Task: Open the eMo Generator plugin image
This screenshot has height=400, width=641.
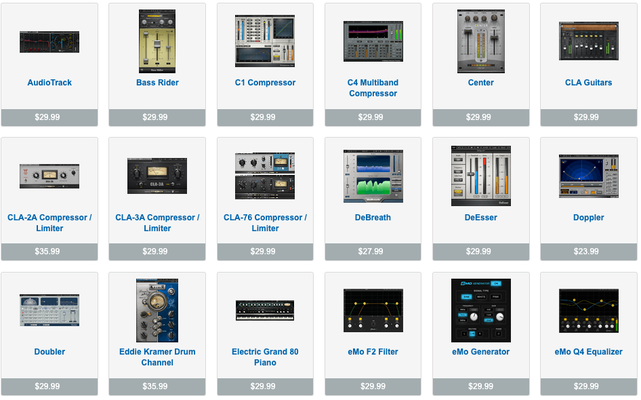Action: point(481,310)
